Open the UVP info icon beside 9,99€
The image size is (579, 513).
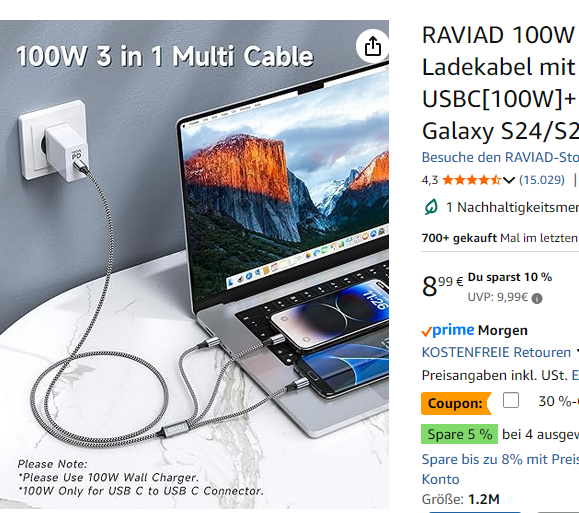click(537, 298)
